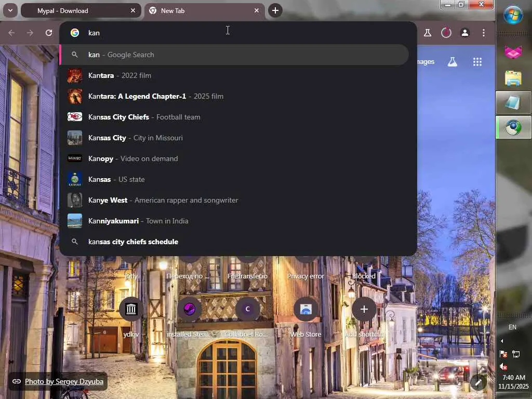
Task: Select the Kanniyakumari town suggestion
Action: pyautogui.click(x=234, y=221)
